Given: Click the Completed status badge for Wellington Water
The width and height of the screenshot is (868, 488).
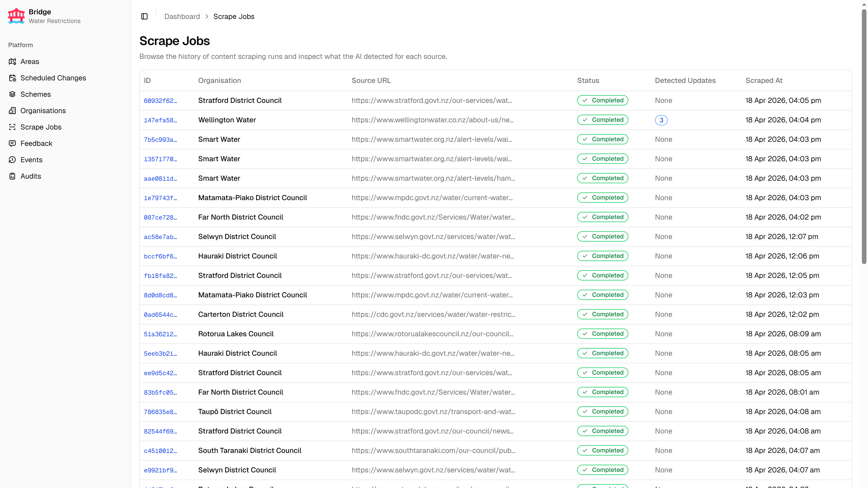Looking at the screenshot, I should [x=602, y=120].
